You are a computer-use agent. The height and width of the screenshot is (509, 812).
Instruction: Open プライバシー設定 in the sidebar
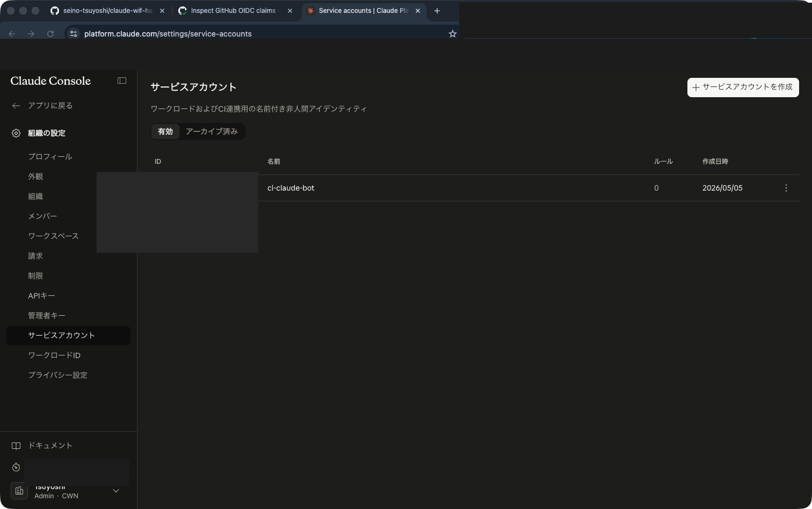pos(57,375)
